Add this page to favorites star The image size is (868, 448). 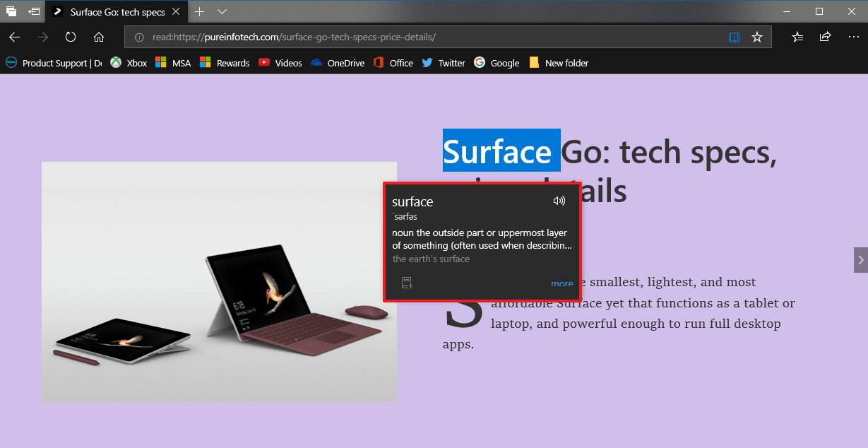[x=757, y=37]
